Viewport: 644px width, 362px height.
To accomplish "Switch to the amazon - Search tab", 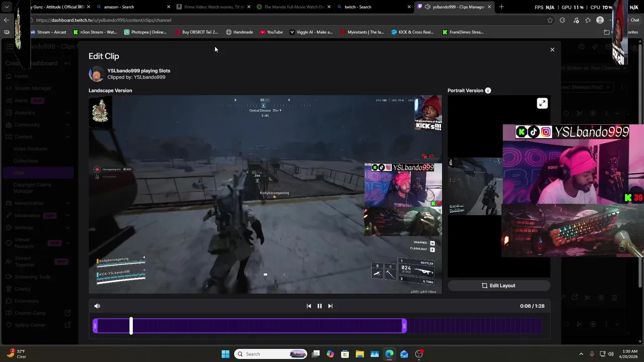I will coord(132,7).
